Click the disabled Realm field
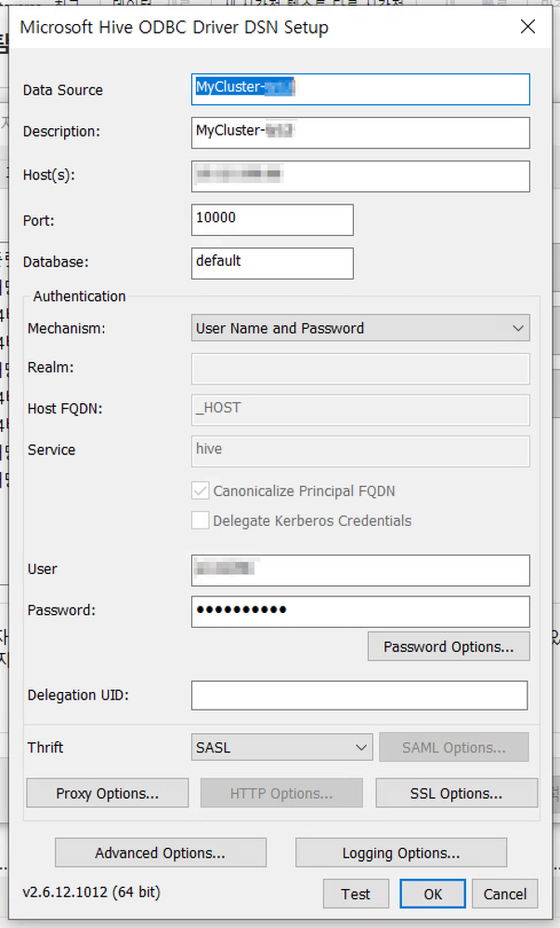Screen dimensions: 560x928 (x=360, y=370)
